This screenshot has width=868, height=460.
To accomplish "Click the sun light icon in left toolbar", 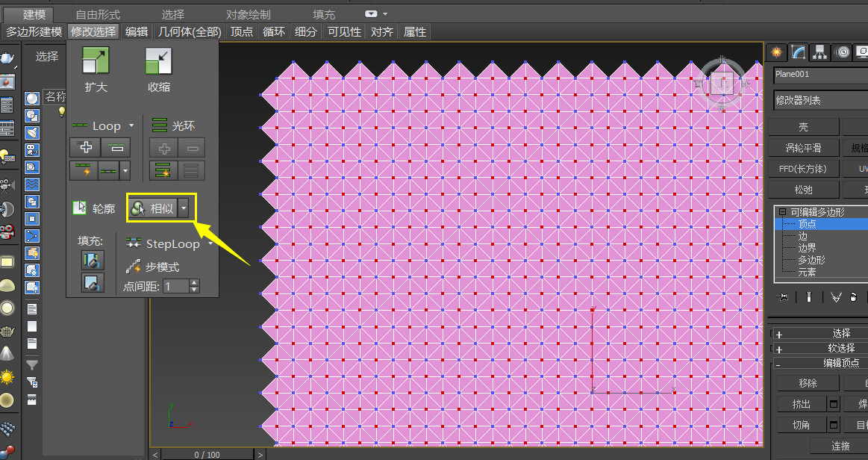I will 7,378.
